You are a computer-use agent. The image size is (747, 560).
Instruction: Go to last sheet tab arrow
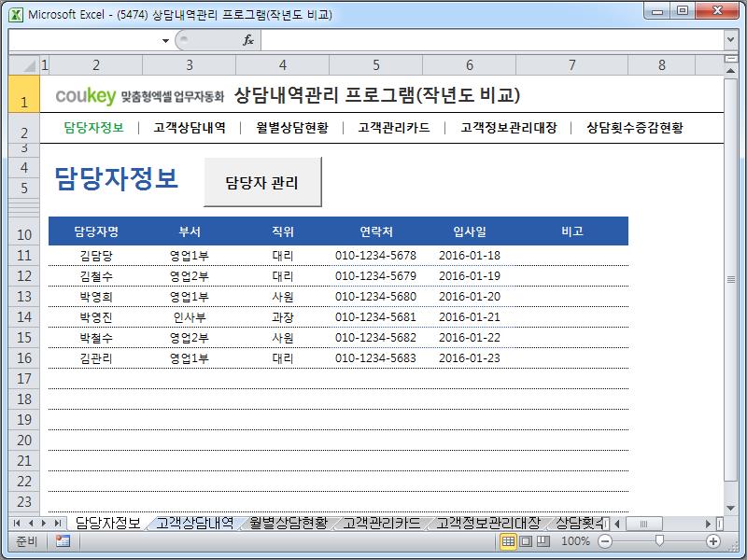58,523
